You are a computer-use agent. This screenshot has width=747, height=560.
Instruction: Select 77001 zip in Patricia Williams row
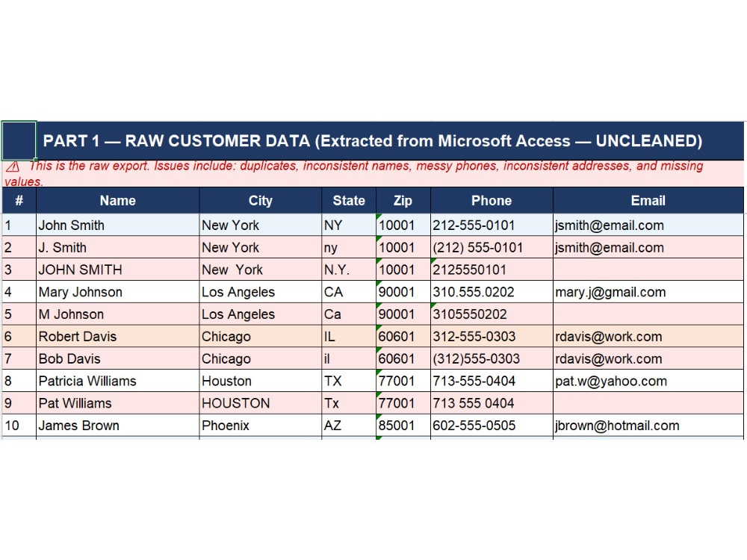click(x=403, y=381)
